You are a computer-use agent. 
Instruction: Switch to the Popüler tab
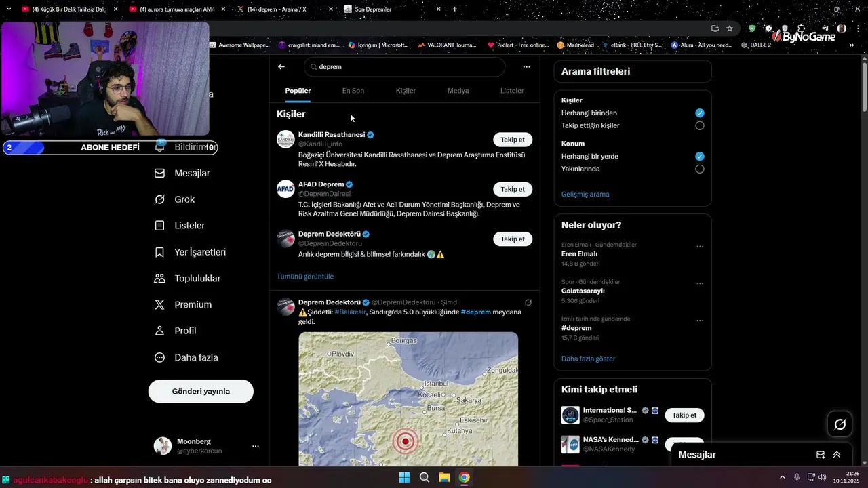298,91
